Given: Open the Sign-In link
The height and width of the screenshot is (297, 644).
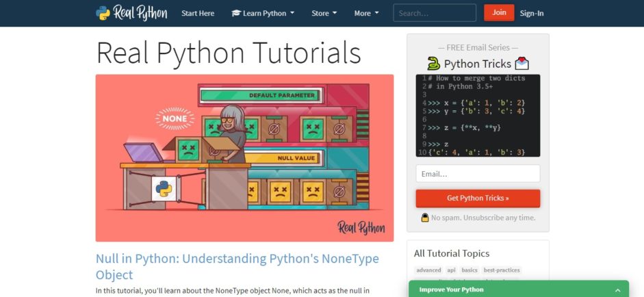Looking at the screenshot, I should [532, 13].
